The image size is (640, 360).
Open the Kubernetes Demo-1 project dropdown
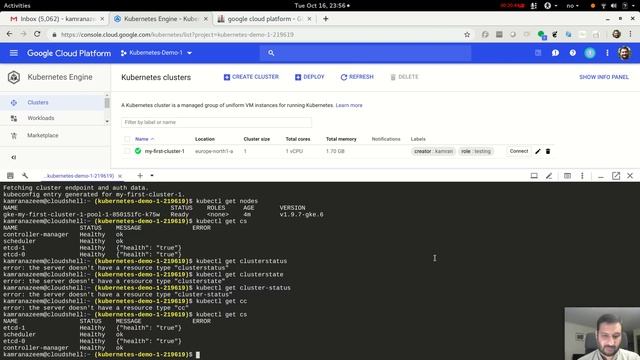point(156,53)
